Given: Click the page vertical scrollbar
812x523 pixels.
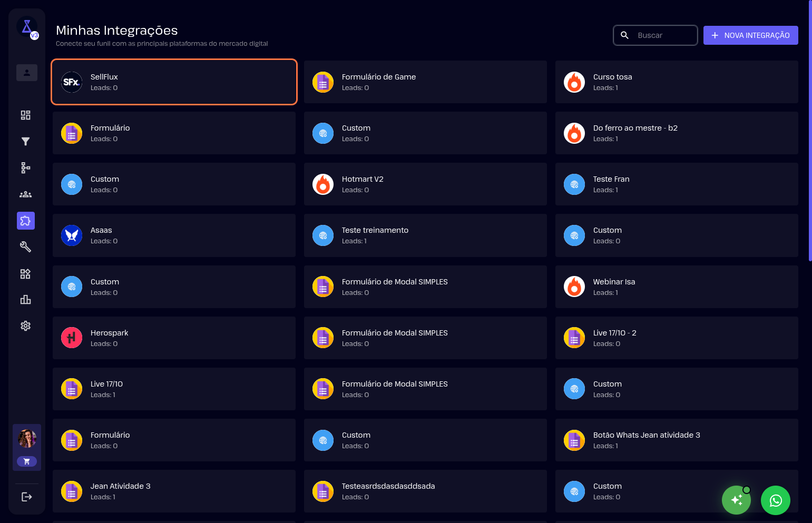Looking at the screenshot, I should [810, 132].
